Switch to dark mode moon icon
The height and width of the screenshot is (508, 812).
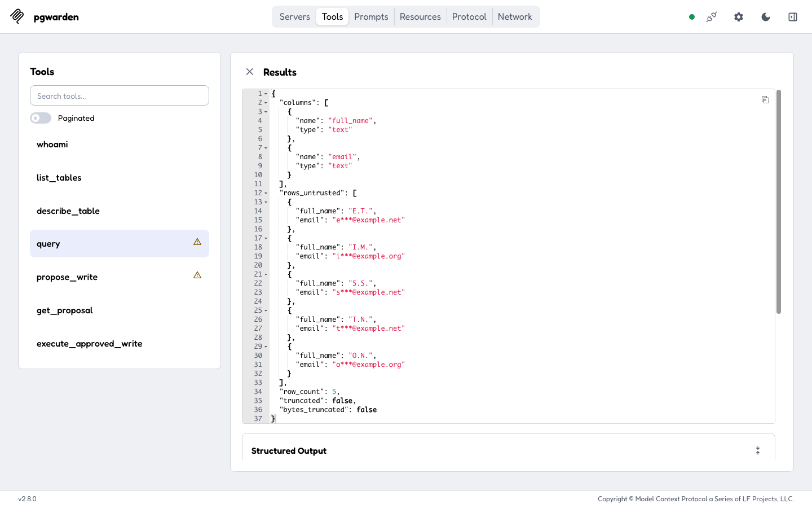point(766,17)
